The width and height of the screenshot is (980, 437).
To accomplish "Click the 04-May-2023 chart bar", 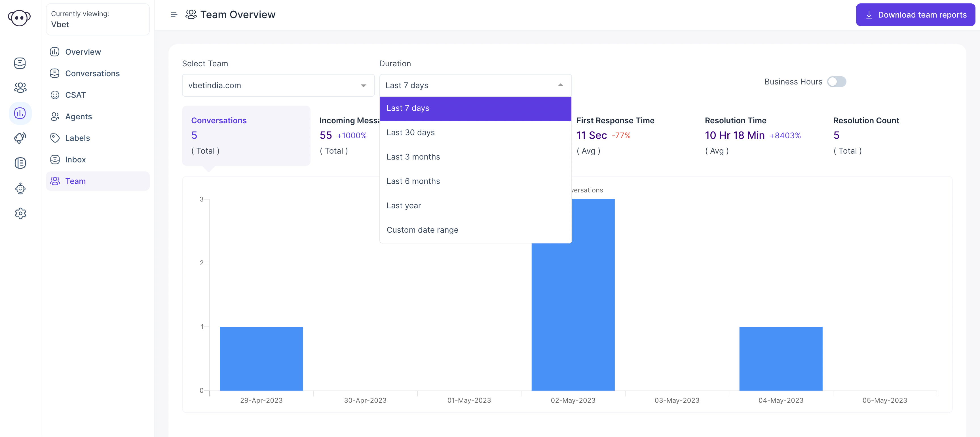I will tap(781, 359).
